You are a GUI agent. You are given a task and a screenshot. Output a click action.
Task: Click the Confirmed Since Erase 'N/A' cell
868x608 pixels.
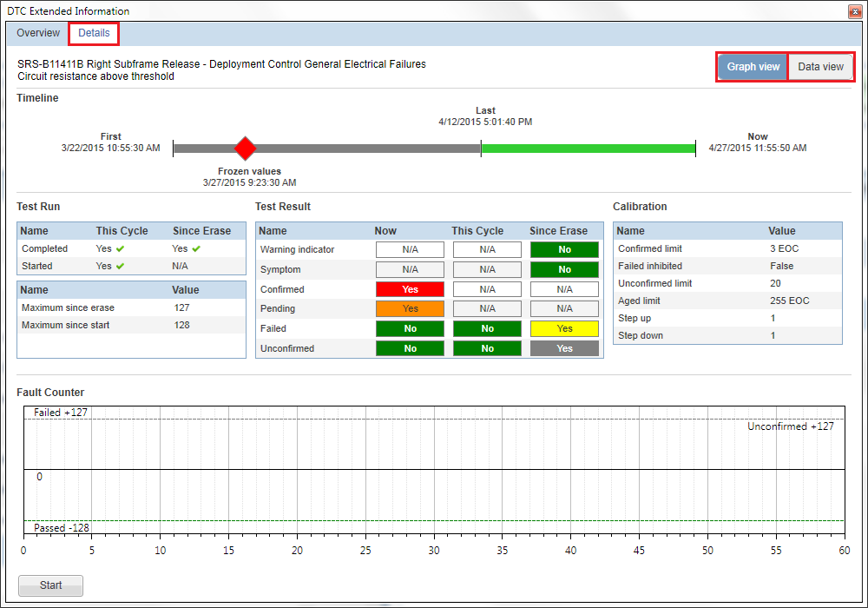(564, 289)
